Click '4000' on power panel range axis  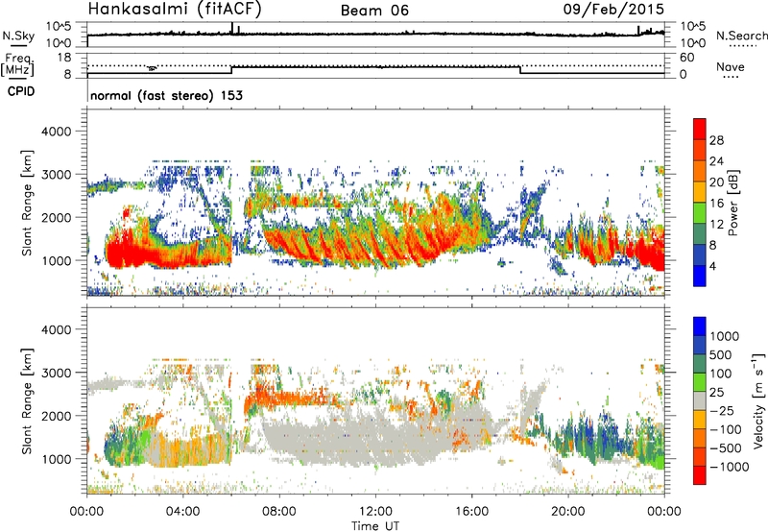point(57,132)
